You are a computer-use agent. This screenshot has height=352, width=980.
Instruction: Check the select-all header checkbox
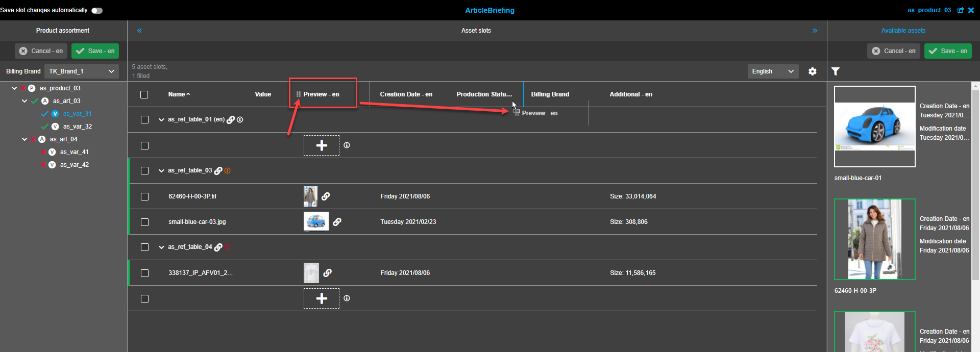point(144,94)
